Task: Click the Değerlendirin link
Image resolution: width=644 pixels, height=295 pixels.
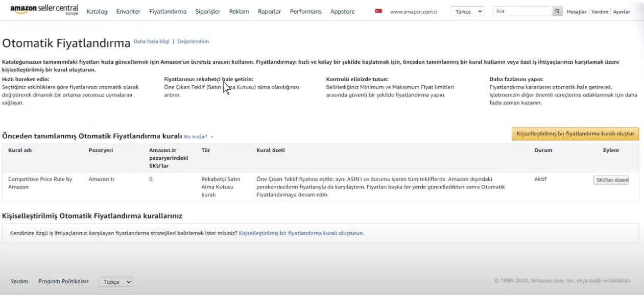Action: [193, 41]
